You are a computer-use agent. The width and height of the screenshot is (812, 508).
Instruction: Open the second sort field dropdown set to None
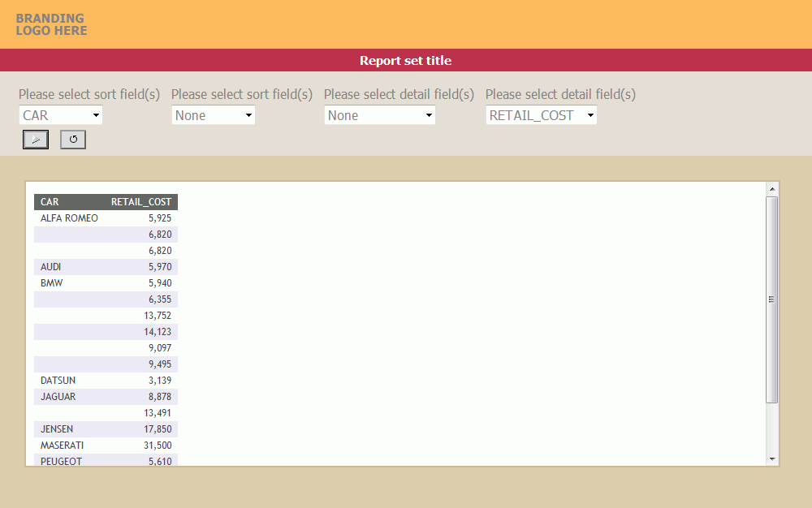click(214, 115)
